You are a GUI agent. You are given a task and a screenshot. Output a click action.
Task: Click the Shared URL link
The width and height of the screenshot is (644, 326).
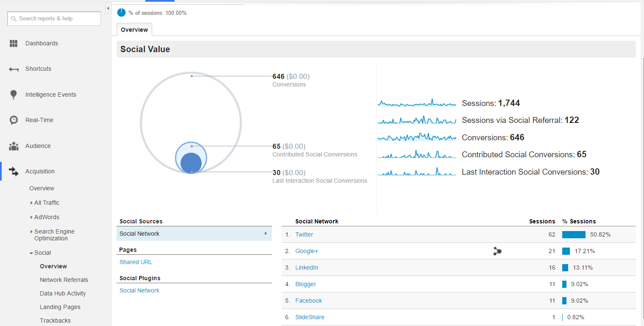click(136, 262)
